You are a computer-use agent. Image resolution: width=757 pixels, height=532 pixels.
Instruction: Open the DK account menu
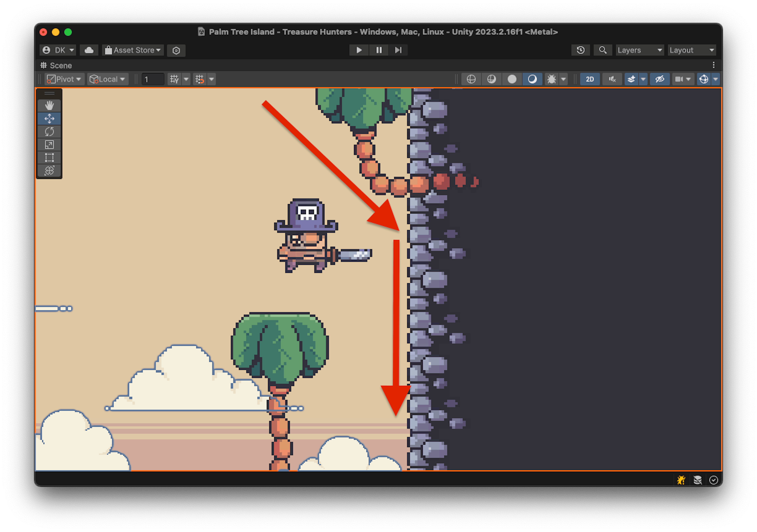(58, 50)
